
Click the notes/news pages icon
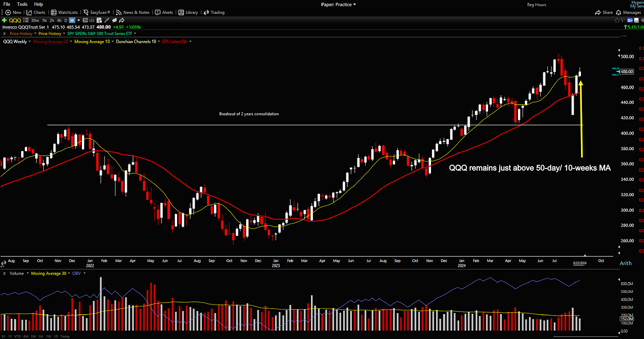[x=115, y=20]
